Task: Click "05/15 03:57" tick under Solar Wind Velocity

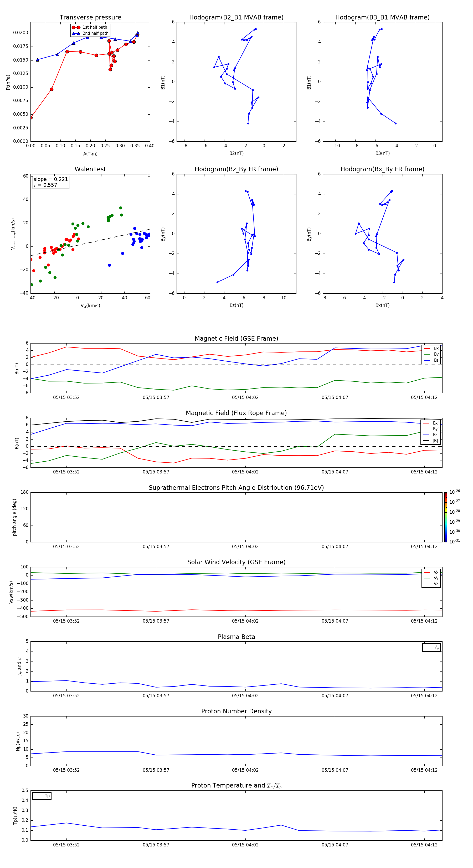Action: 156,621
